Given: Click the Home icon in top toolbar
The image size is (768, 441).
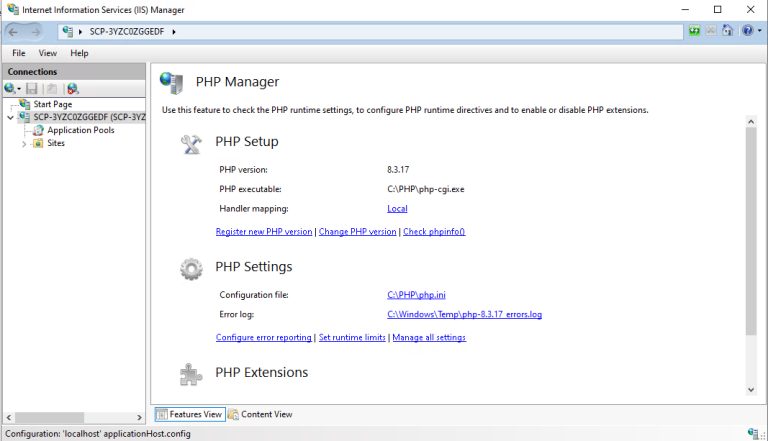Looking at the screenshot, I should pos(727,30).
